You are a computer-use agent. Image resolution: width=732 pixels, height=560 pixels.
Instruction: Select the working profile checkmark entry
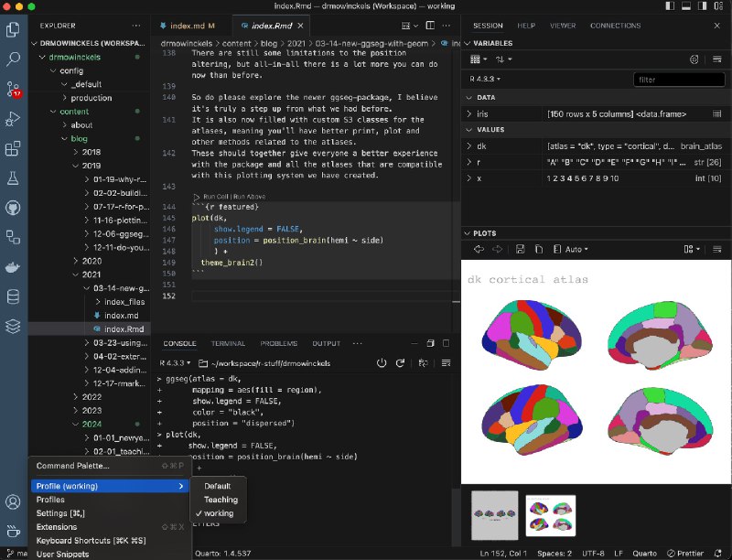(218, 513)
